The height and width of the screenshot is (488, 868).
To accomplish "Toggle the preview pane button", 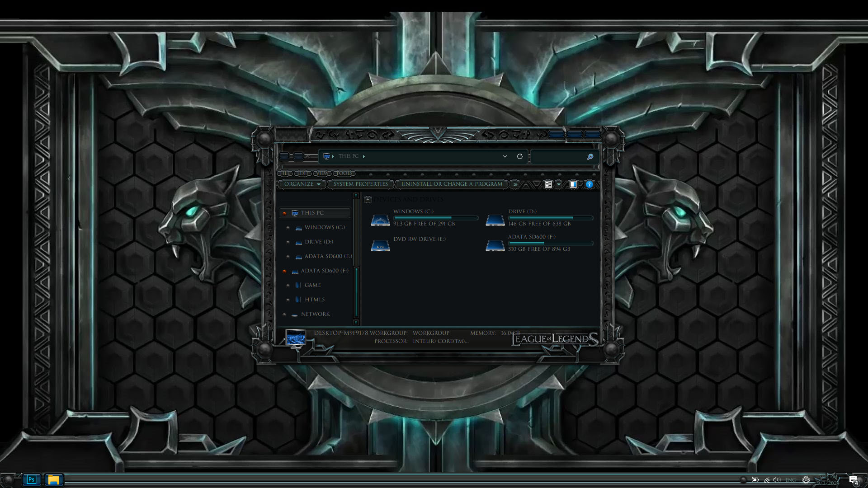I will pyautogui.click(x=573, y=184).
